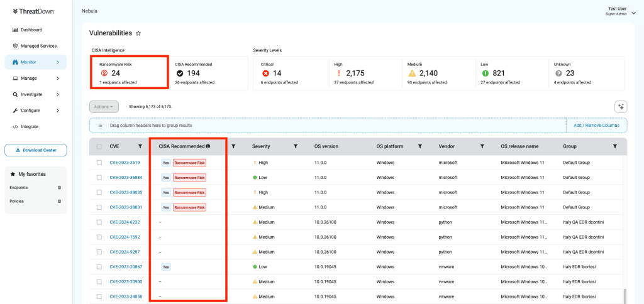
Task: Open the Policies favorite
Action: [x=16, y=202]
